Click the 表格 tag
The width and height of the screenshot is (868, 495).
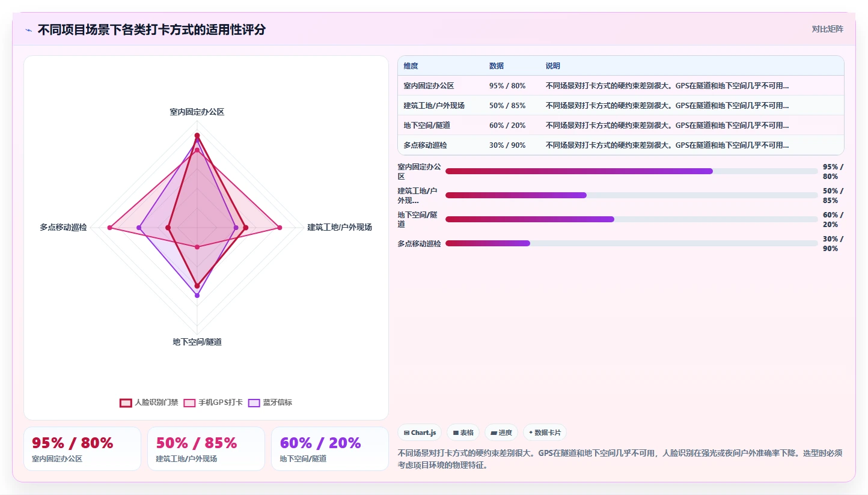(463, 433)
